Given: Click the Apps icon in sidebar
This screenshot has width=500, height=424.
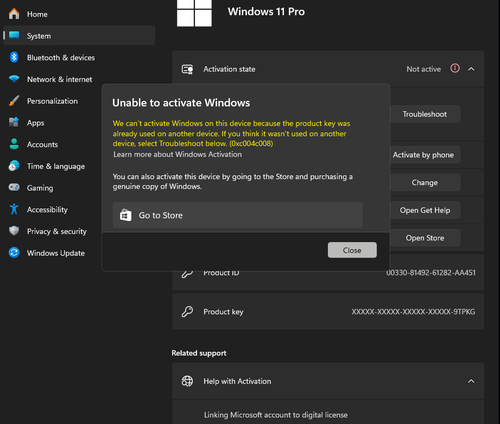Looking at the screenshot, I should [x=14, y=122].
